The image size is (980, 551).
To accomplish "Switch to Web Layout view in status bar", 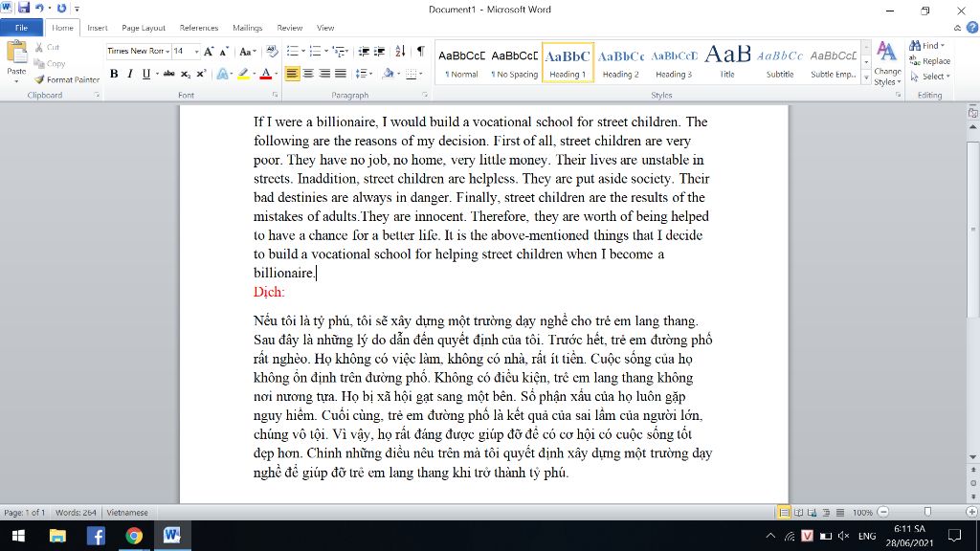I will coord(812,513).
